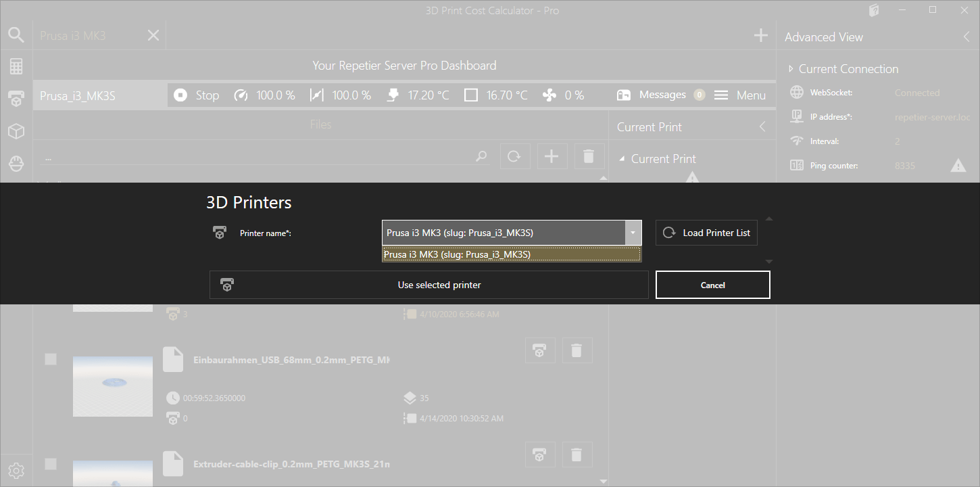The image size is (980, 487).
Task: Clear the Prusa i3 MK3 search with X
Action: pyautogui.click(x=153, y=35)
